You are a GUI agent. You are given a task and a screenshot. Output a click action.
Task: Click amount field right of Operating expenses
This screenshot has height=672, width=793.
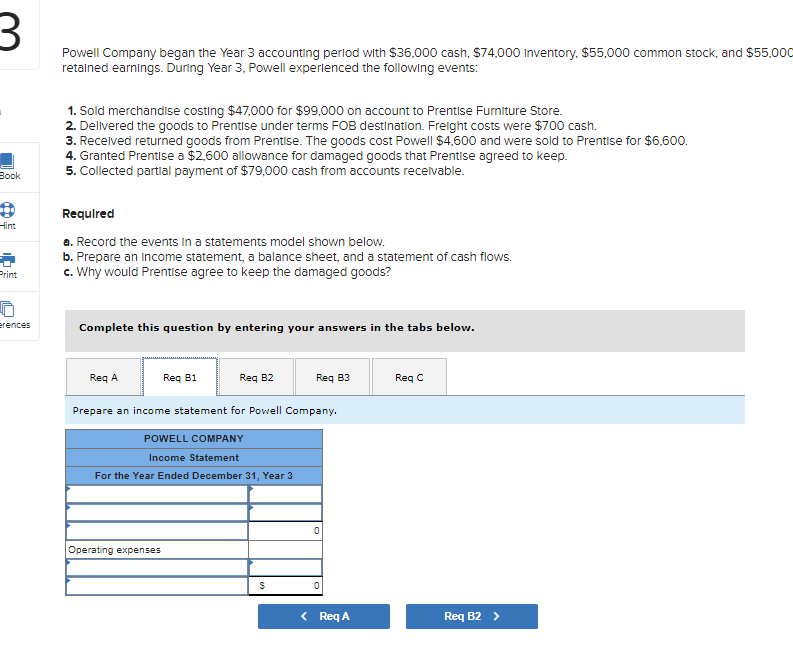coord(285,550)
